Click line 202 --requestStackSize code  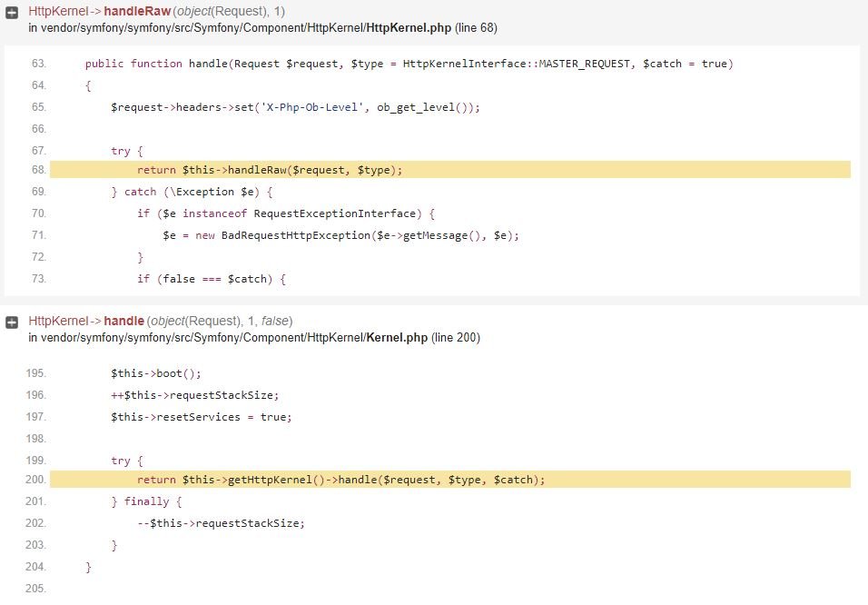pyautogui.click(x=221, y=523)
